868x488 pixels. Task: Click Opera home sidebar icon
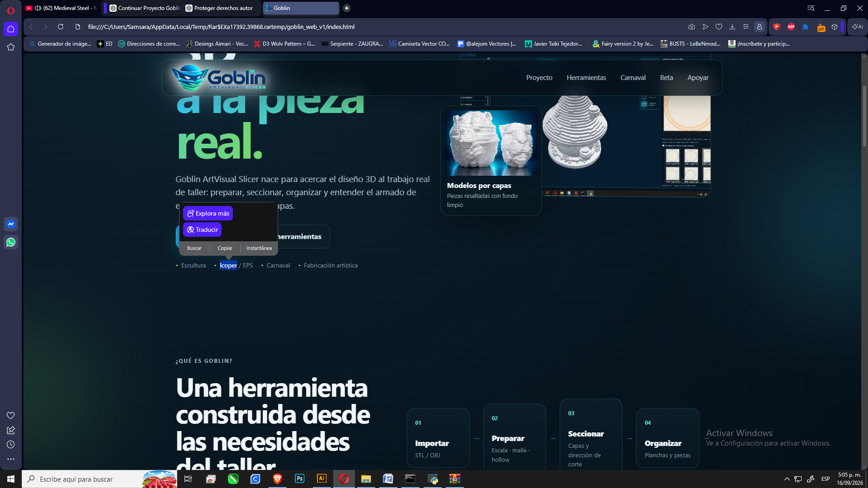coord(11,29)
